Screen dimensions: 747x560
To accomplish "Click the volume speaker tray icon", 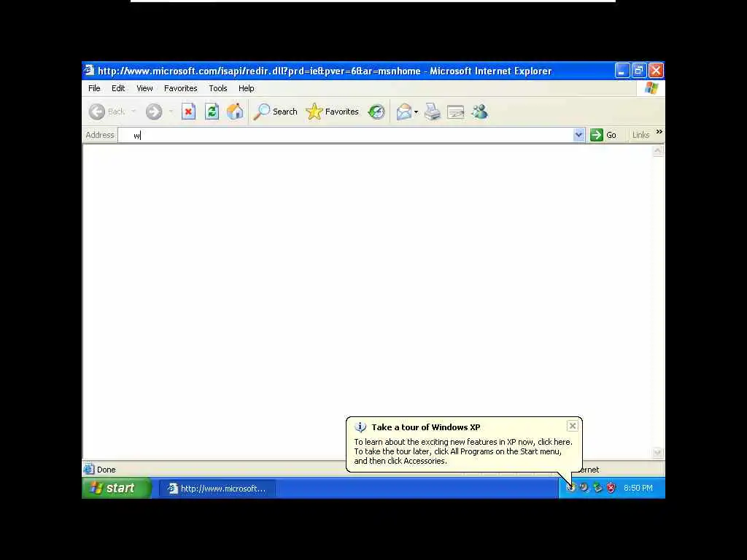I will click(584, 488).
